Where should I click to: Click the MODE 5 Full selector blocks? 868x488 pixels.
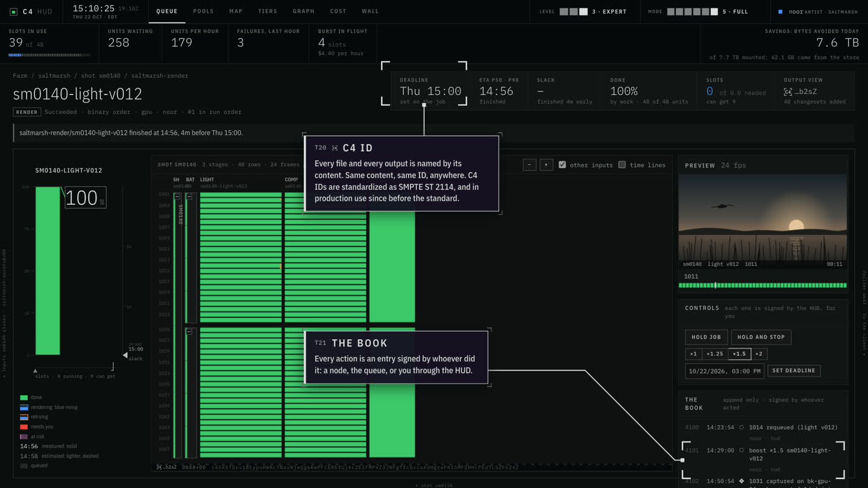693,11
